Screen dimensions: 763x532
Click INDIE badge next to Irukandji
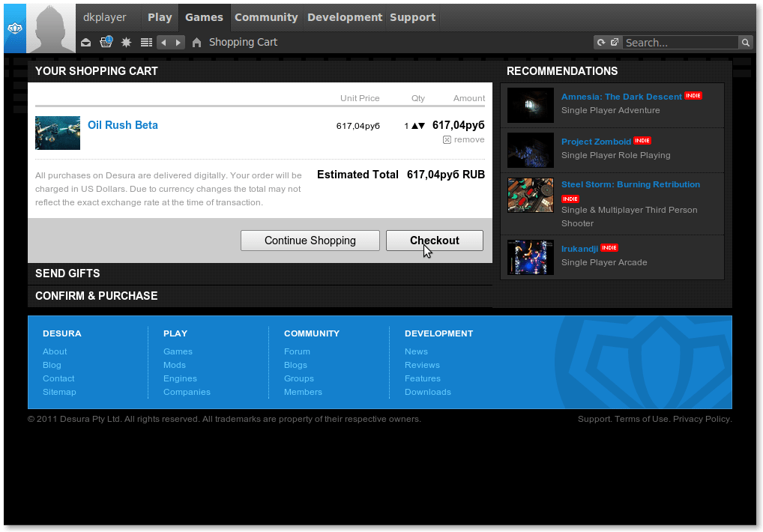click(x=609, y=247)
